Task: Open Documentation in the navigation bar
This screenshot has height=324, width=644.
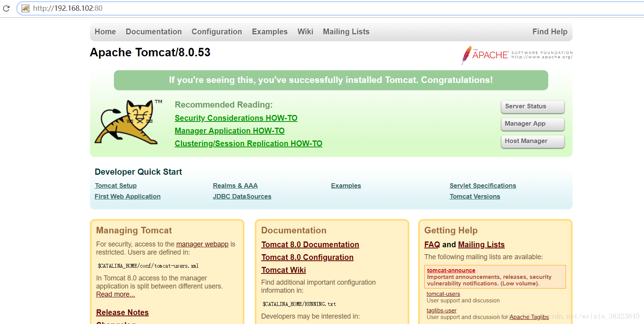Action: click(154, 32)
